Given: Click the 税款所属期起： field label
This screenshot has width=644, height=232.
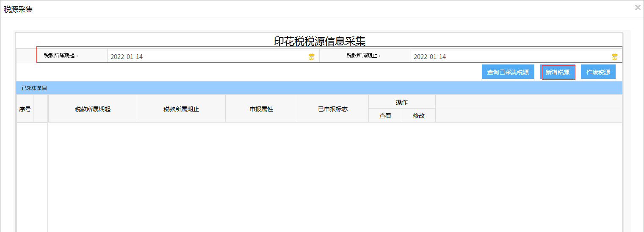Looking at the screenshot, I should pos(61,56).
